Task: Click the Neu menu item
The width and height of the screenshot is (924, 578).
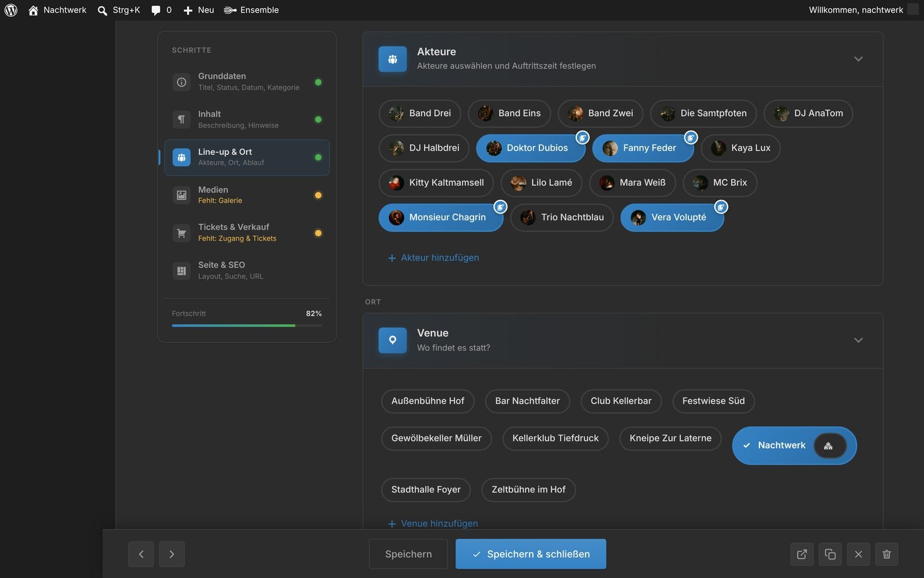Action: 199,10
